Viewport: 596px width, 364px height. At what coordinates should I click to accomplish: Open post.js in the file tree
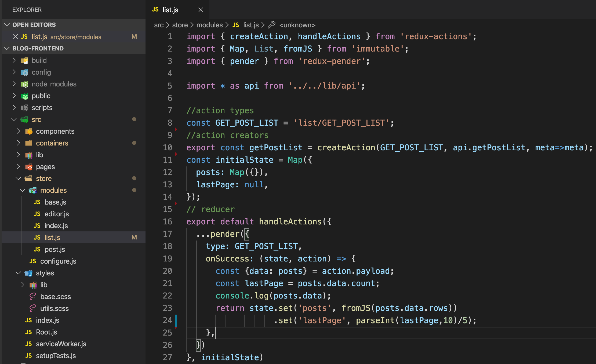coord(54,249)
